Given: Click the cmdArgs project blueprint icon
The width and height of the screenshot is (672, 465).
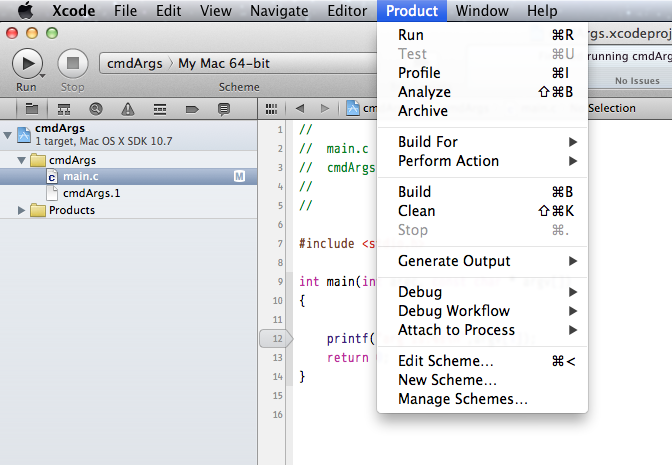Looking at the screenshot, I should click(24, 135).
